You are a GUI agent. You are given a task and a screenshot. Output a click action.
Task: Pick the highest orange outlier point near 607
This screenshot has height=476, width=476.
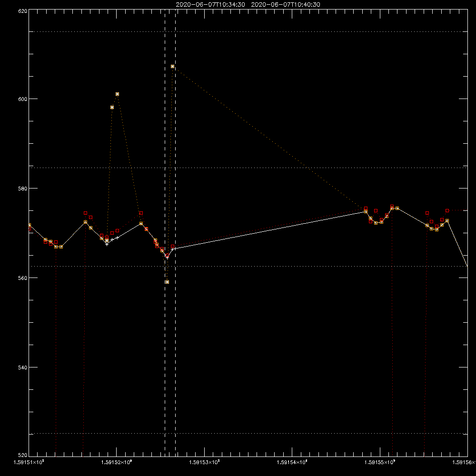click(x=172, y=67)
